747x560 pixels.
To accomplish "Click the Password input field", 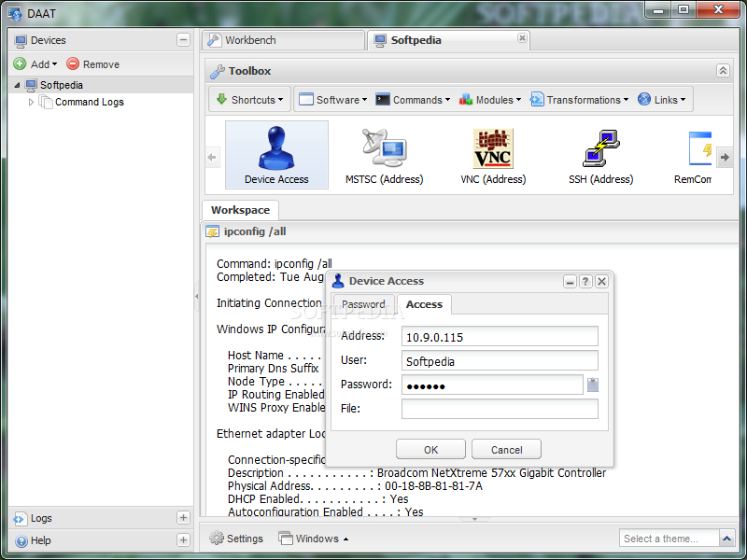I will point(492,385).
